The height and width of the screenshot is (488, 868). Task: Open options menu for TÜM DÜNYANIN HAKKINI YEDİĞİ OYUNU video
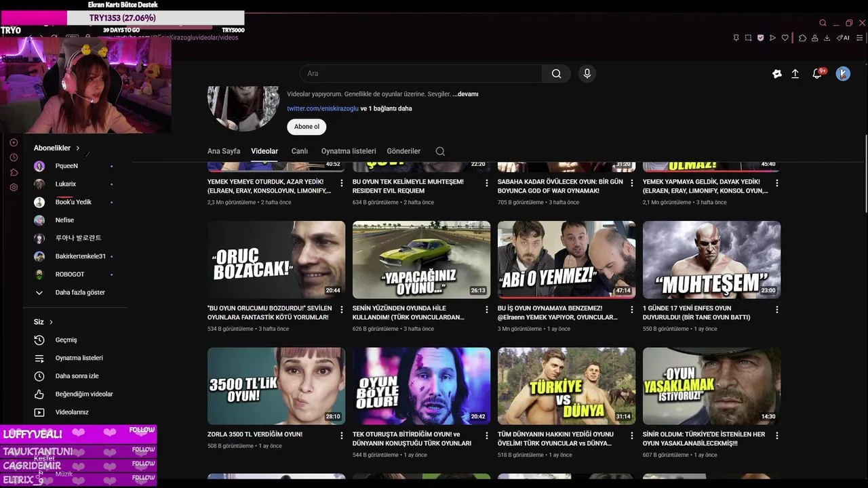click(631, 435)
